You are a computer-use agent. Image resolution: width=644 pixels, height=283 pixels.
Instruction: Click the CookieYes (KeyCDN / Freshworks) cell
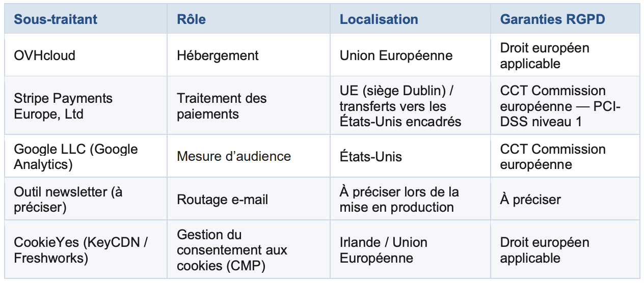pos(81,250)
